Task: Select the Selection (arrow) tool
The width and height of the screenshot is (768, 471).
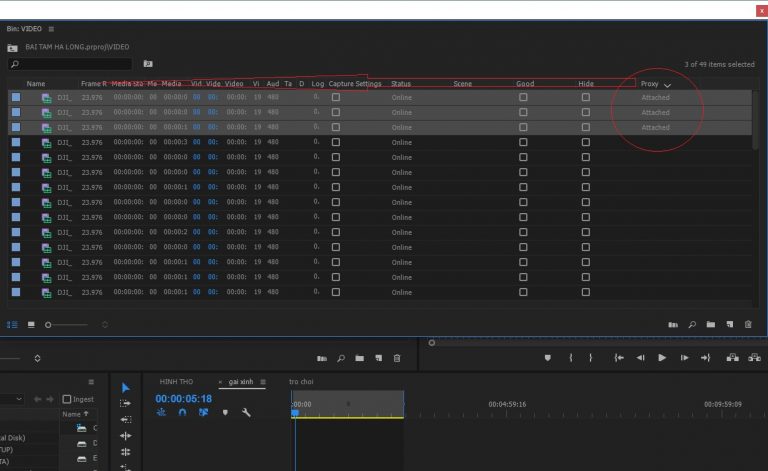Action: pos(125,387)
